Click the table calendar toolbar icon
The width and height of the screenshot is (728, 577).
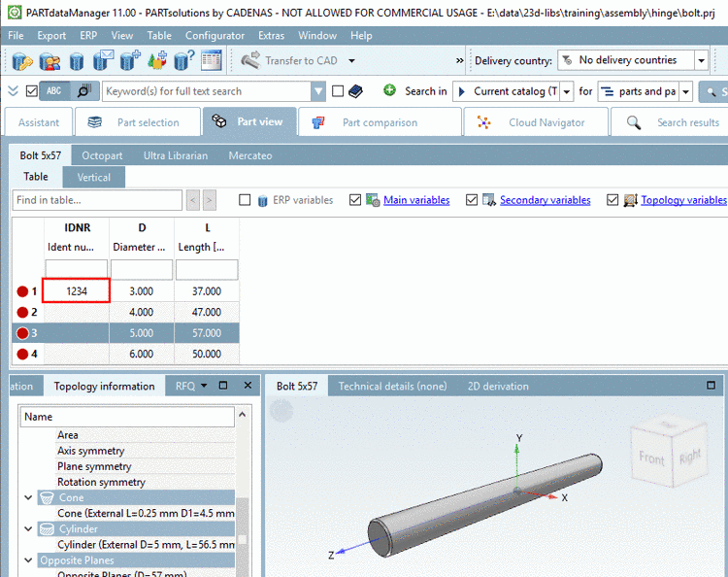tap(212, 61)
